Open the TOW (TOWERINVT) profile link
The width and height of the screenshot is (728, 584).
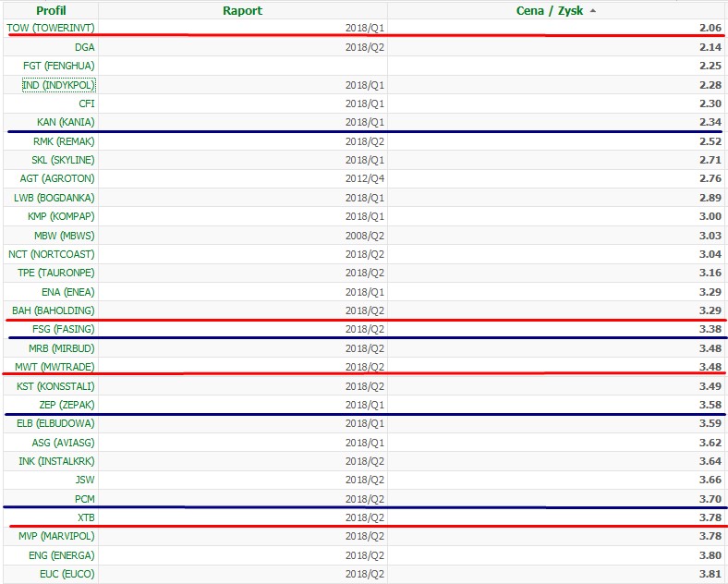[x=51, y=28]
